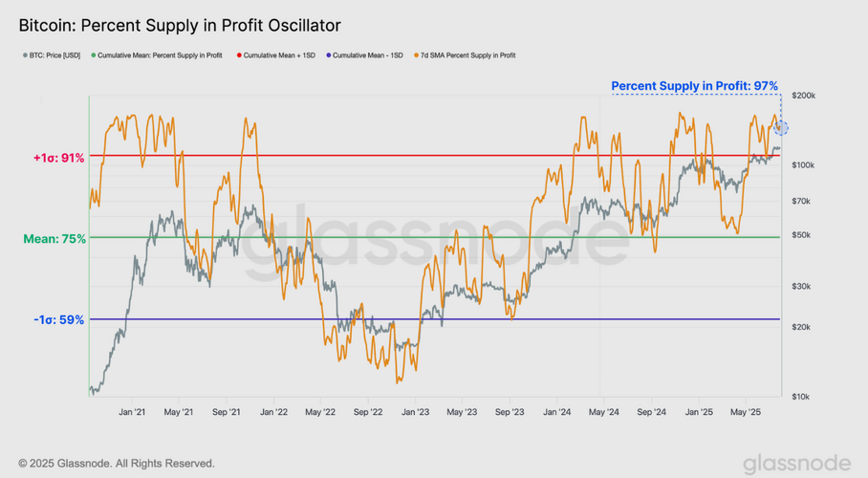Screen dimensions: 868x478
Task: Toggle the BTC: Price [USD] series label
Action: (x=56, y=56)
